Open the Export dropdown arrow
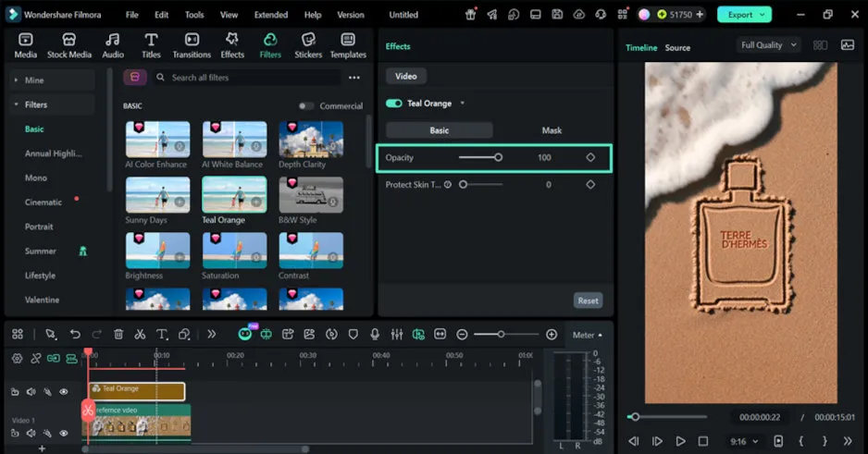 coord(763,15)
